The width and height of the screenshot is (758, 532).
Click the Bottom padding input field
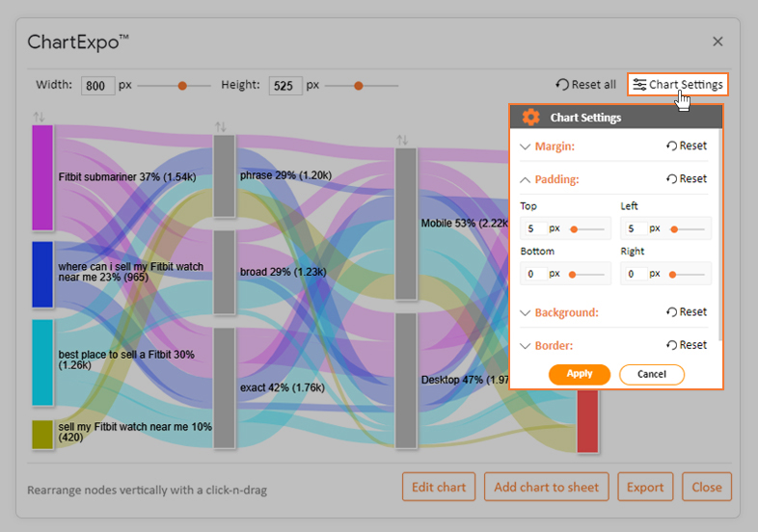coord(534,274)
